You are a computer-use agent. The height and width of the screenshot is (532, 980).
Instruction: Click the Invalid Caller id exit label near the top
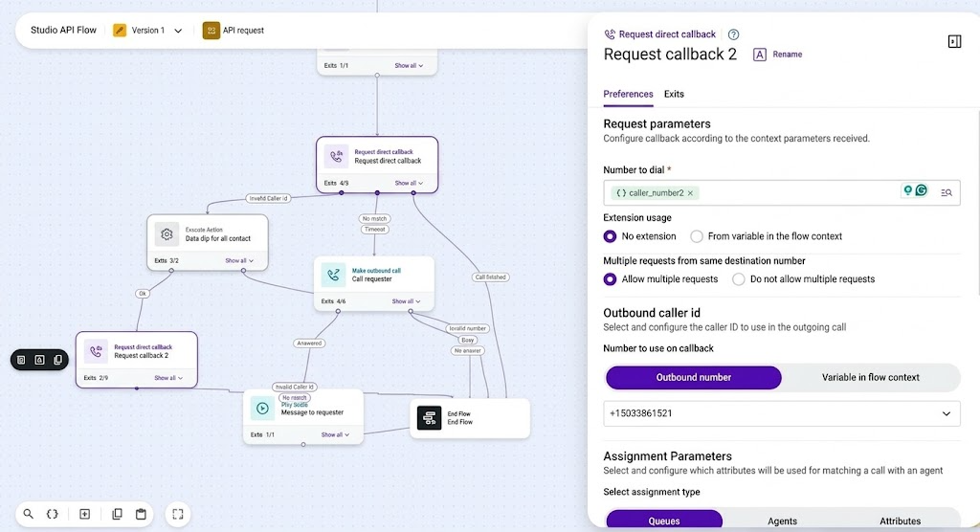(x=268, y=198)
